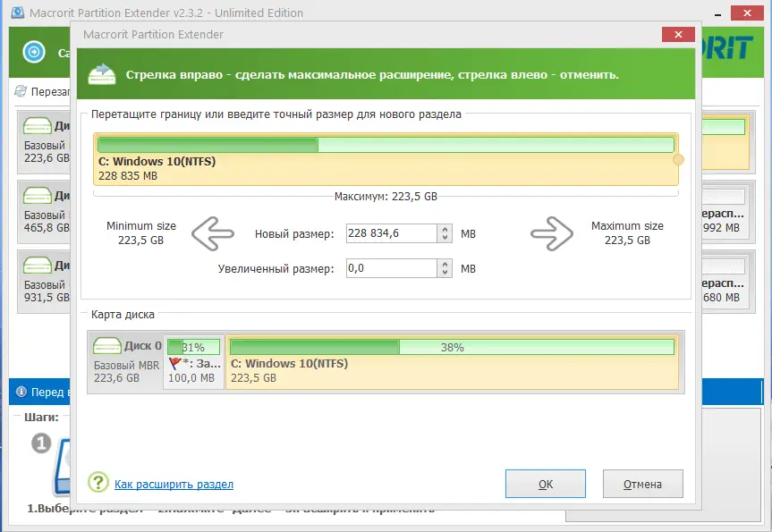Click the 223,6 GB disk icon in main window
The width and height of the screenshot is (772, 532).
tap(38, 126)
